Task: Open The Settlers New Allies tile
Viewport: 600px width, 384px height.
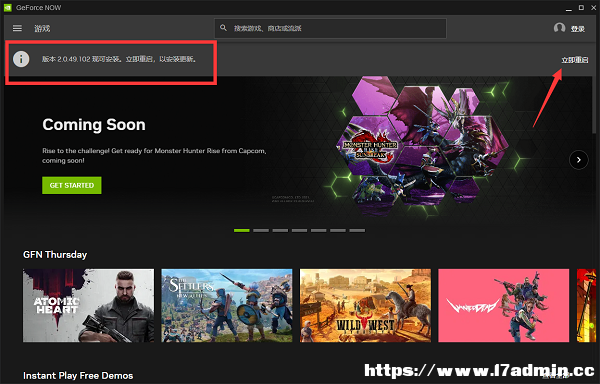Action: point(227,305)
